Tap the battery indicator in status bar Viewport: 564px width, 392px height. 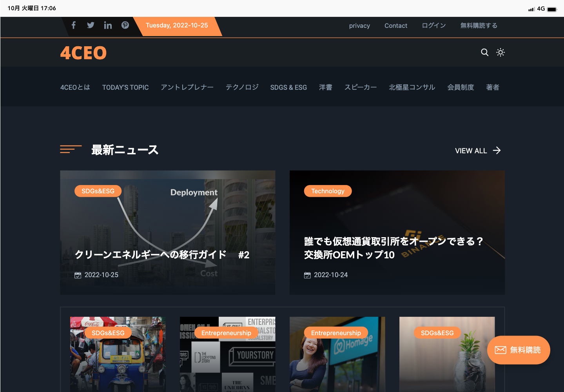click(x=552, y=9)
